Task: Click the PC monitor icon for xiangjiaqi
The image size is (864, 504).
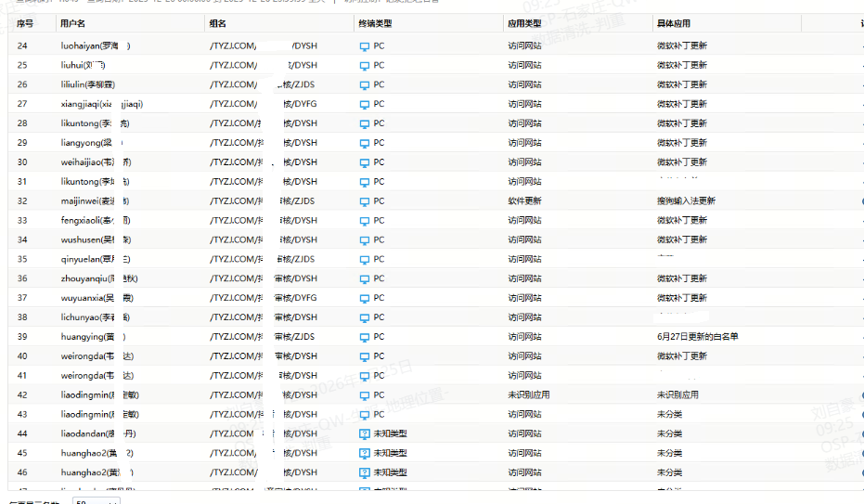Action: 364,104
